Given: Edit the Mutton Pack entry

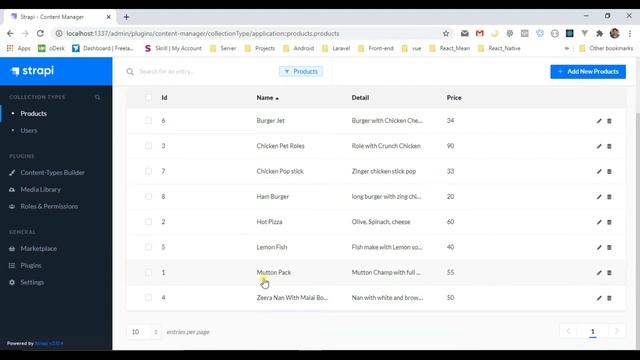Looking at the screenshot, I should click(x=599, y=273).
